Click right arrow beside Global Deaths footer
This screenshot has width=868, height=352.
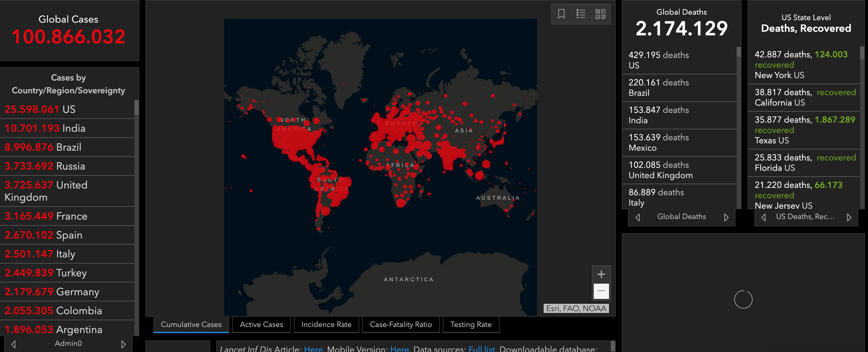tap(726, 217)
